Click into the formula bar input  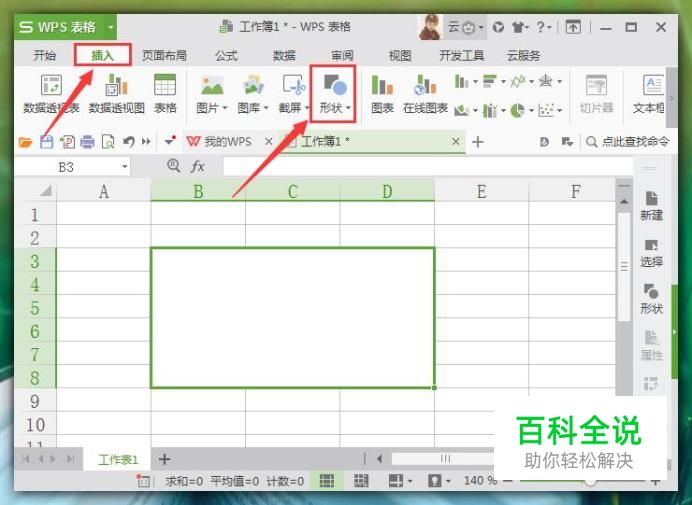coord(428,167)
